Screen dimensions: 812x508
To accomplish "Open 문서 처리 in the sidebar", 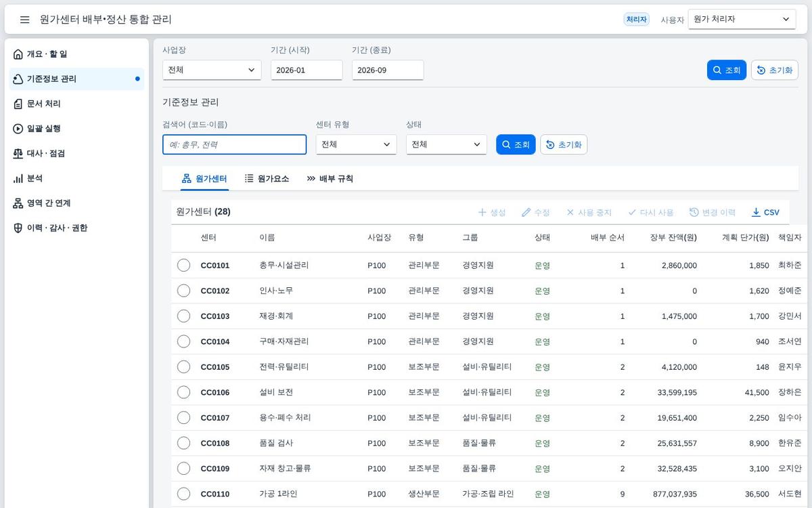I will tap(76, 104).
